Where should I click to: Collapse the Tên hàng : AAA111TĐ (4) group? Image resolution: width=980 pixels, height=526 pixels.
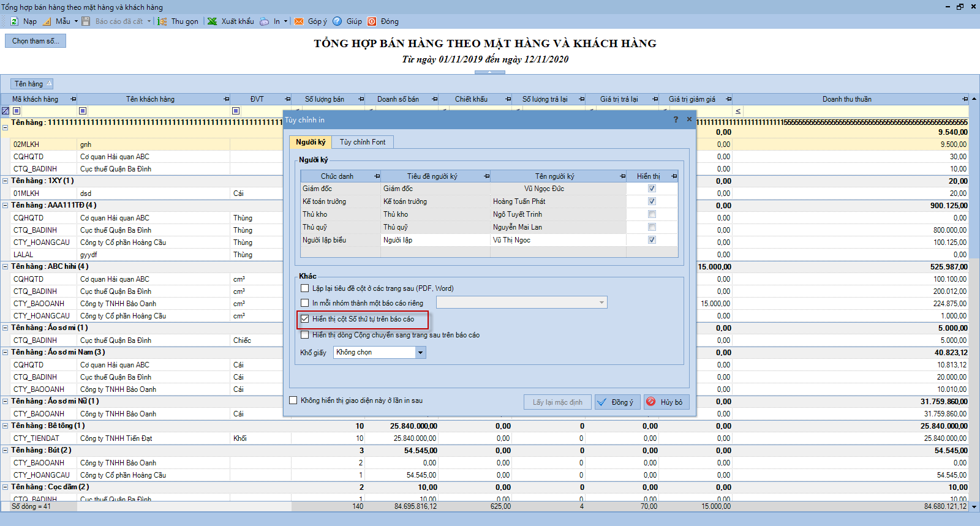pyautogui.click(x=5, y=205)
